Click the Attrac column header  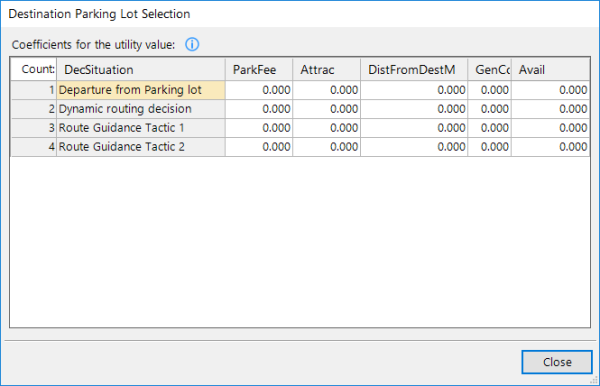click(327, 70)
